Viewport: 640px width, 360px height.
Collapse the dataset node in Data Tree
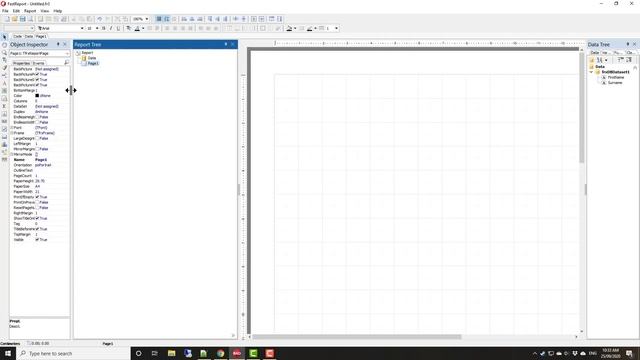point(591,72)
